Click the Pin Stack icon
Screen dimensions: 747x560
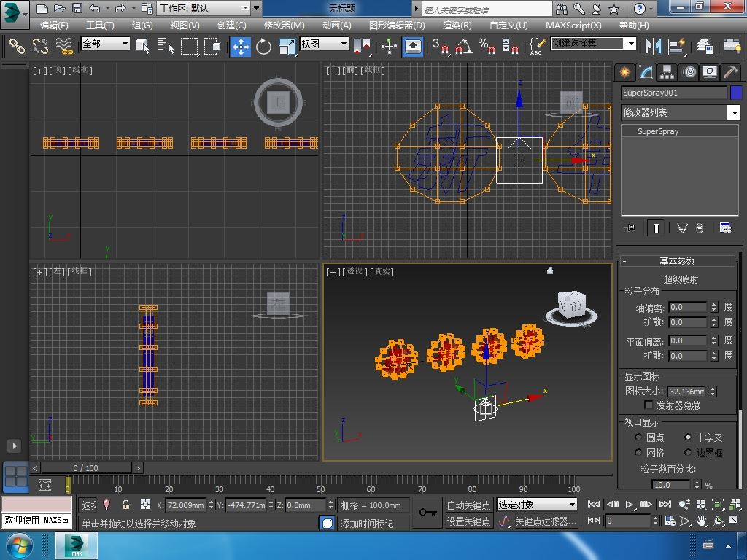click(x=630, y=228)
